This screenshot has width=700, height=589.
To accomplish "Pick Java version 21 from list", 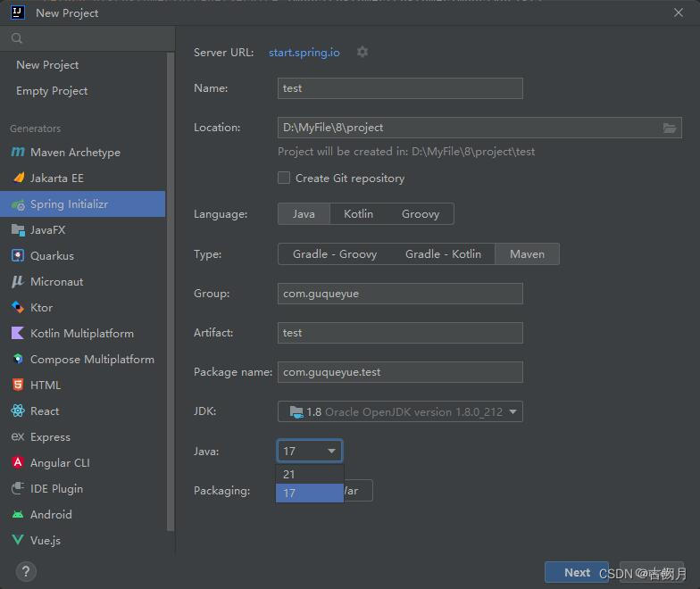I will pyautogui.click(x=310, y=475).
